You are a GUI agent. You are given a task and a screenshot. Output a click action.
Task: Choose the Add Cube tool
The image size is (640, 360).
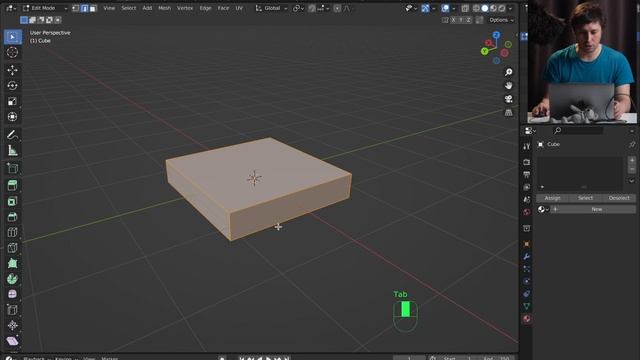click(13, 168)
